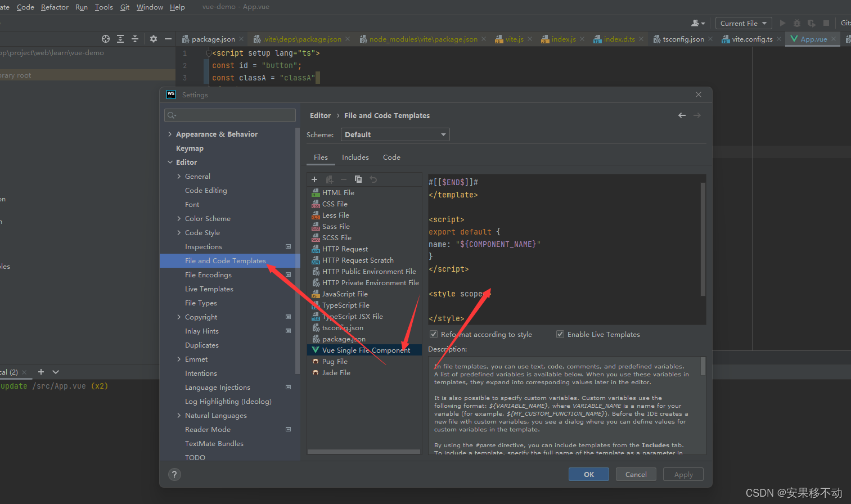Toggle Reformat according to style checkbox
This screenshot has height=504, width=851.
click(x=434, y=334)
